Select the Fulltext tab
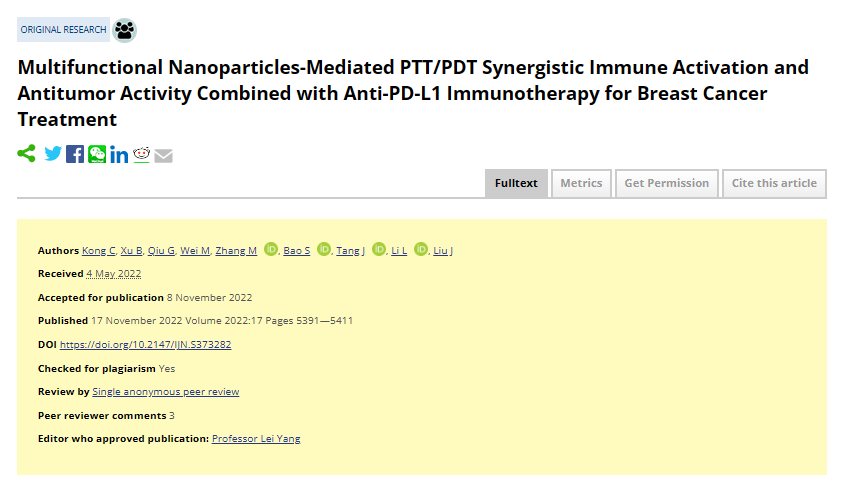The image size is (844, 484). [516, 183]
